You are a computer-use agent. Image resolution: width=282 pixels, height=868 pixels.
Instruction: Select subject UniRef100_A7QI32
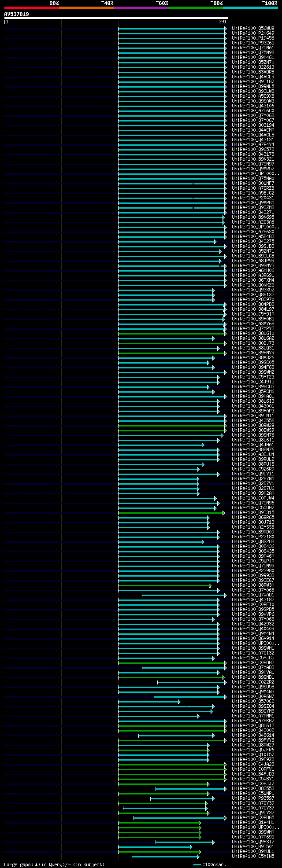[x=253, y=653]
